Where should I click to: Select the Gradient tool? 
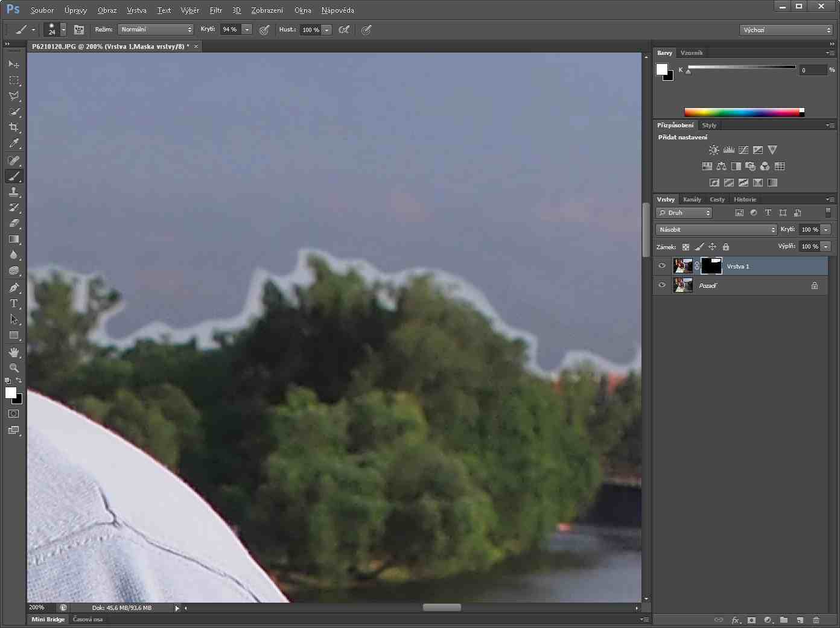pyautogui.click(x=14, y=239)
